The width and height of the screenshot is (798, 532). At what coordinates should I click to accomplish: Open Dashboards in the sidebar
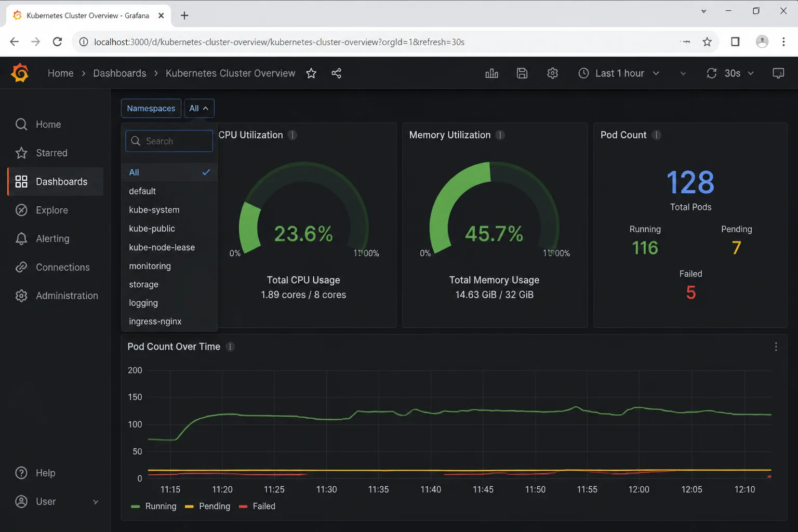point(55,181)
